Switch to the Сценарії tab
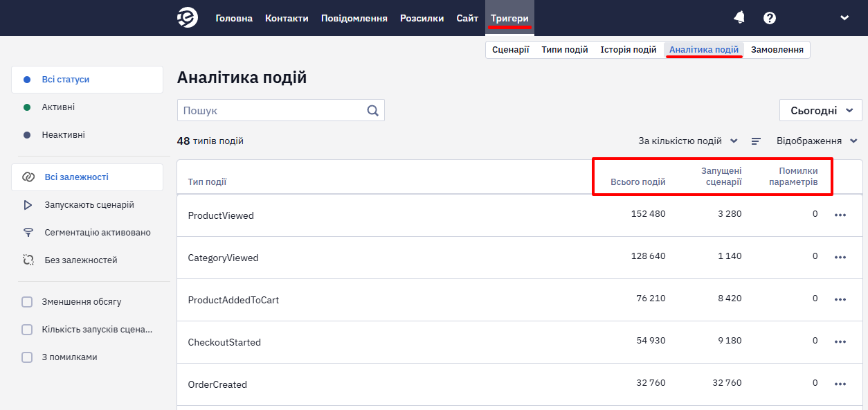 coord(511,50)
